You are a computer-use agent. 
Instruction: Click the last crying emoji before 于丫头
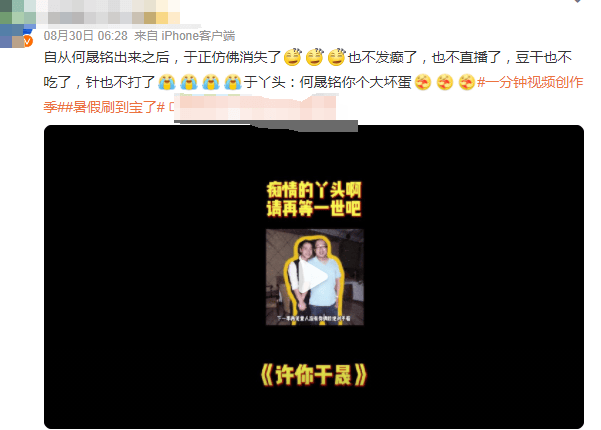(232, 82)
